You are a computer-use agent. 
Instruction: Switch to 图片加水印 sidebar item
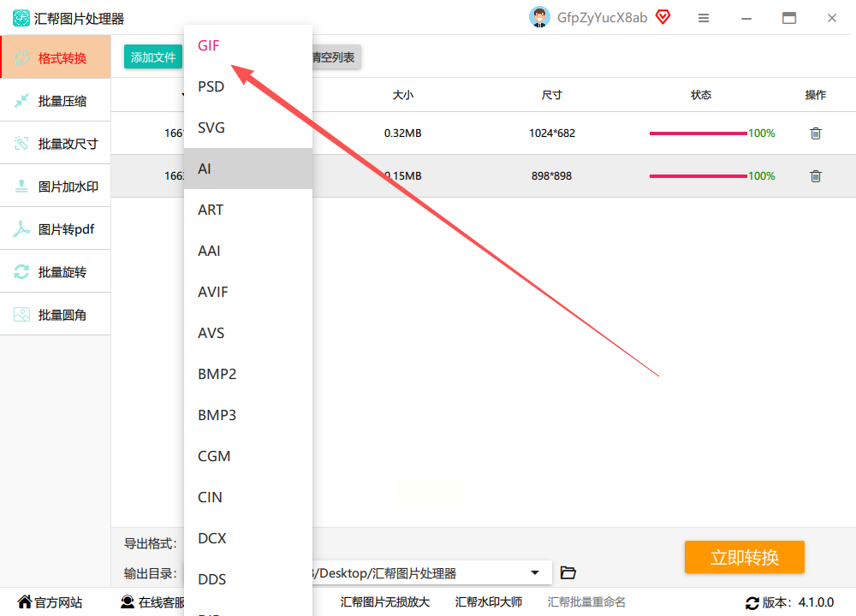click(56, 187)
